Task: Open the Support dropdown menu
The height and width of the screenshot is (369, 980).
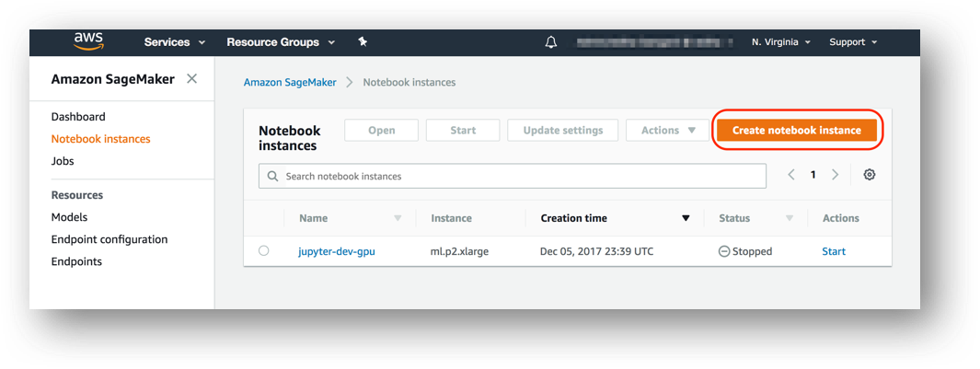Action: pos(853,42)
